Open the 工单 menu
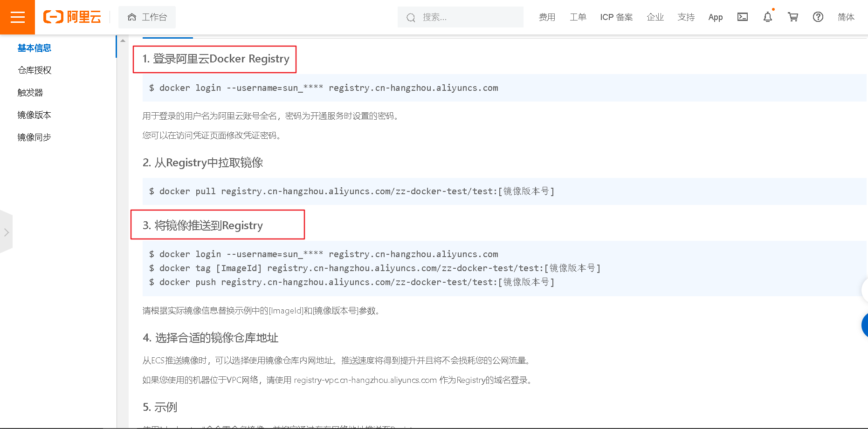Image resolution: width=868 pixels, height=429 pixels. [578, 17]
